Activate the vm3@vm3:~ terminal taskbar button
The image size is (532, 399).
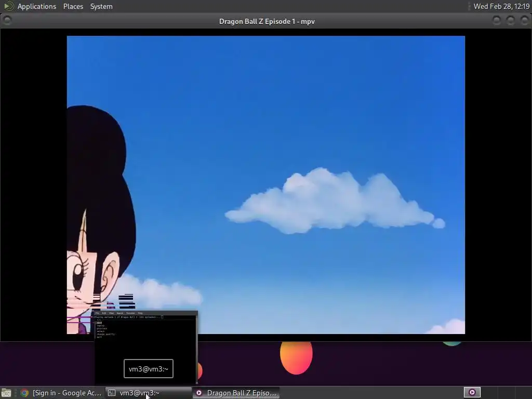(x=148, y=393)
